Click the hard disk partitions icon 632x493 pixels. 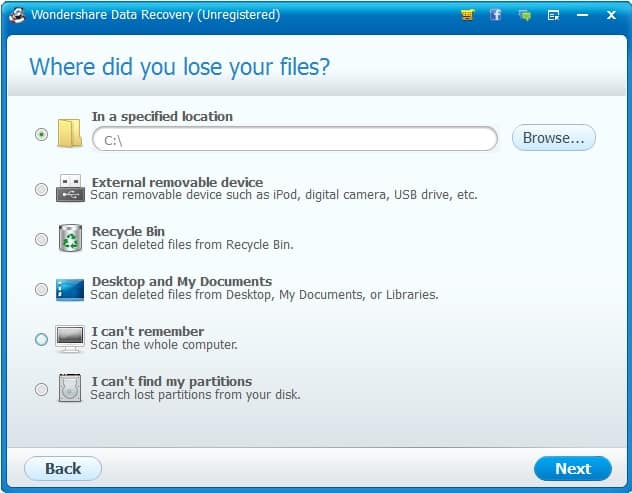pos(70,388)
